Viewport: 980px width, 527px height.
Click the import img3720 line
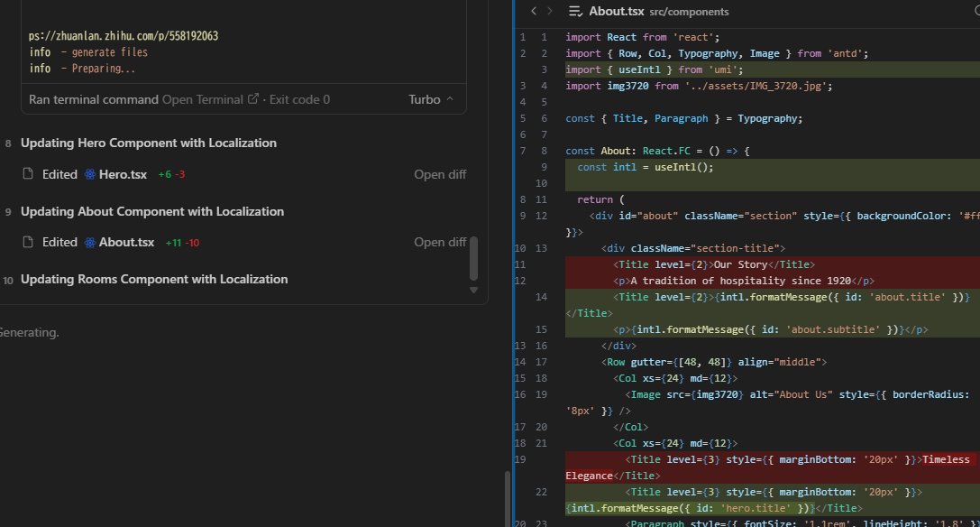click(699, 86)
